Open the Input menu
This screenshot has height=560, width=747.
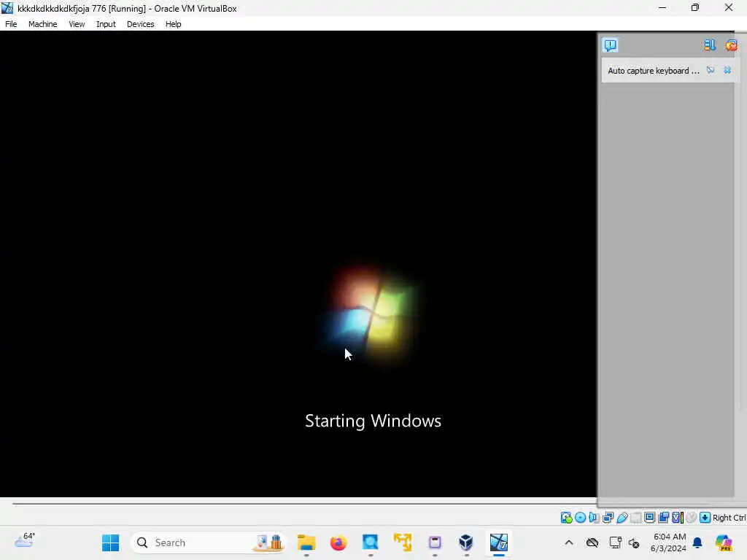tap(106, 24)
